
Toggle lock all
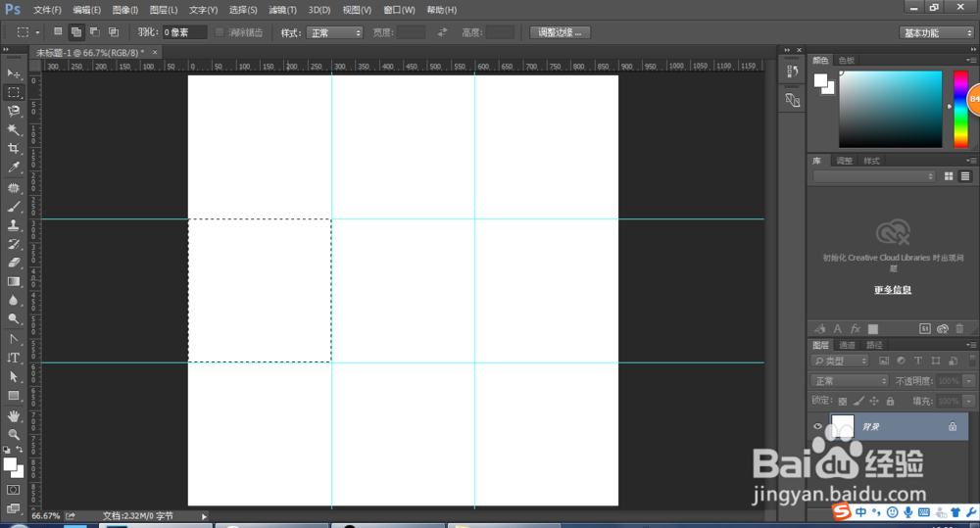click(x=890, y=402)
